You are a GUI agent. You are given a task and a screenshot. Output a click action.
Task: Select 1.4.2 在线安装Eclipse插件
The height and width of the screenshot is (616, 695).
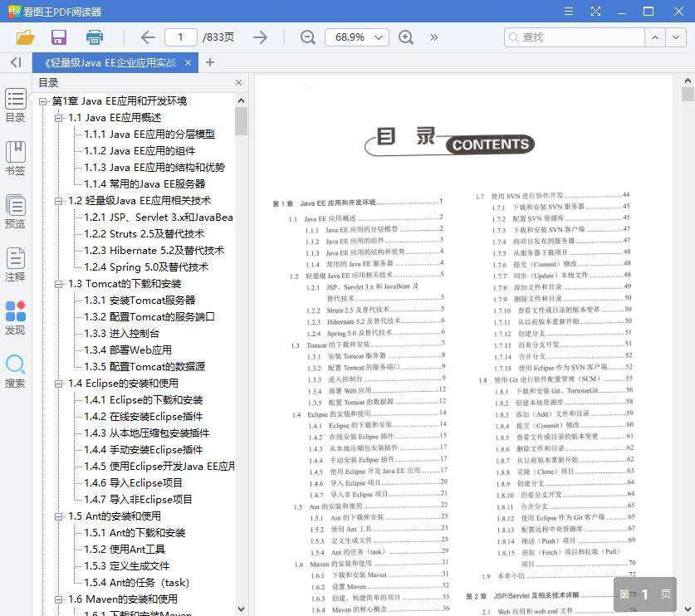tap(143, 417)
